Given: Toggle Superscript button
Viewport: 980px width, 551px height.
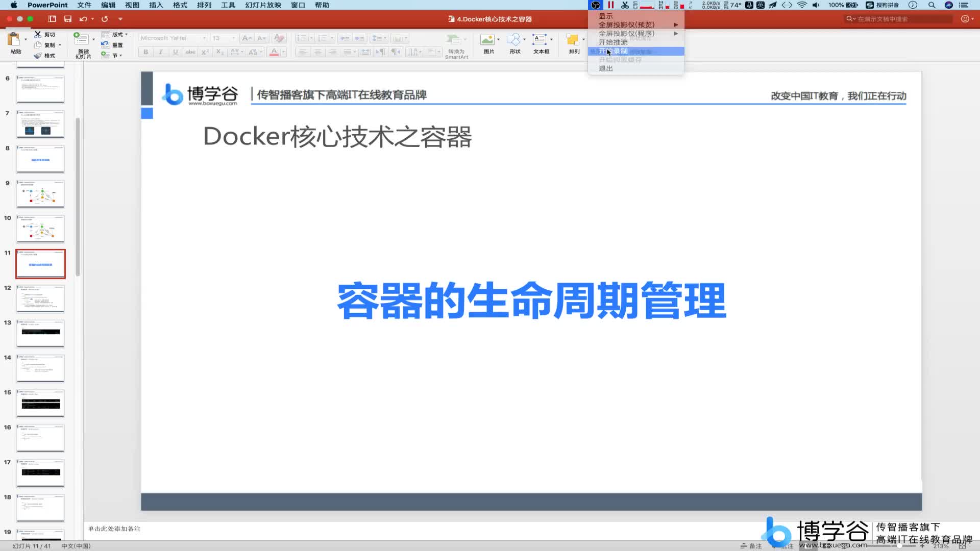Looking at the screenshot, I should [205, 52].
